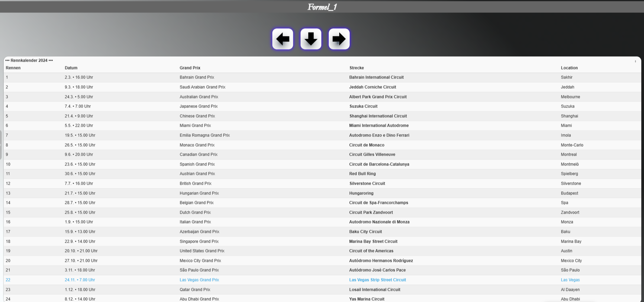Click the Red Bull Ring cell
The width and height of the screenshot is (644, 302).
click(363, 174)
